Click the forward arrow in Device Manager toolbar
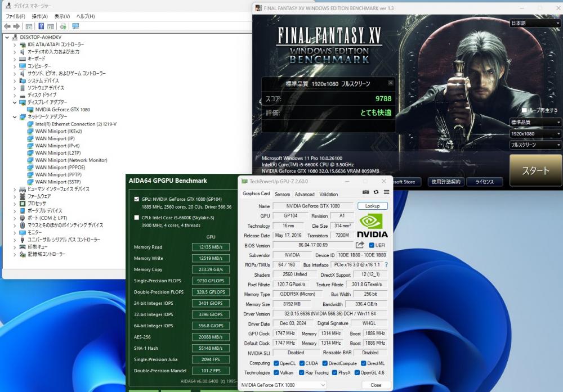Image resolution: width=563 pixels, height=392 pixels. (x=16, y=26)
